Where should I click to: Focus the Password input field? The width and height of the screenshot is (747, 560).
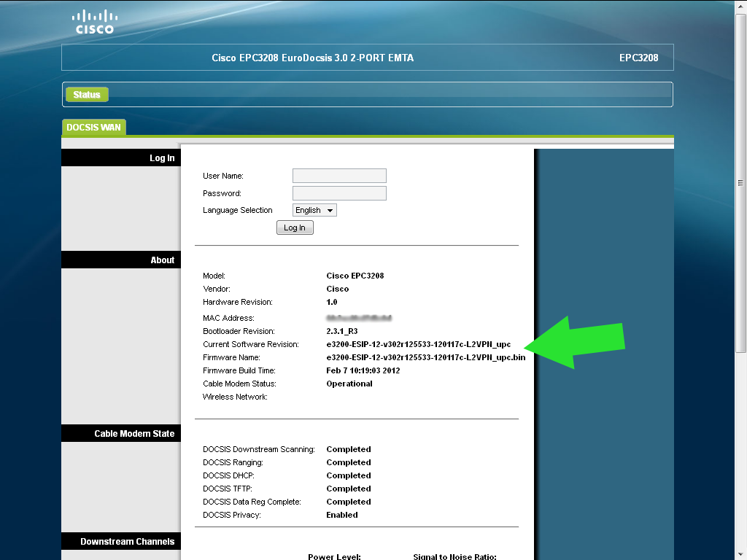coord(339,193)
